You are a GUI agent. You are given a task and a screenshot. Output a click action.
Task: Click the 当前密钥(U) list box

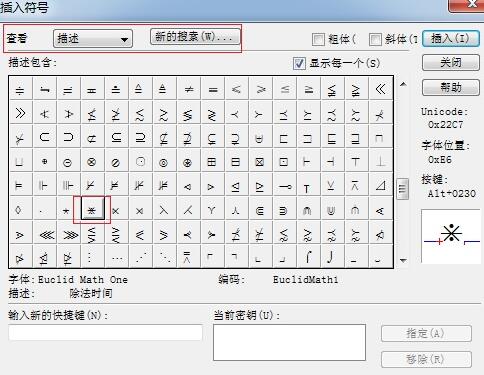point(289,343)
